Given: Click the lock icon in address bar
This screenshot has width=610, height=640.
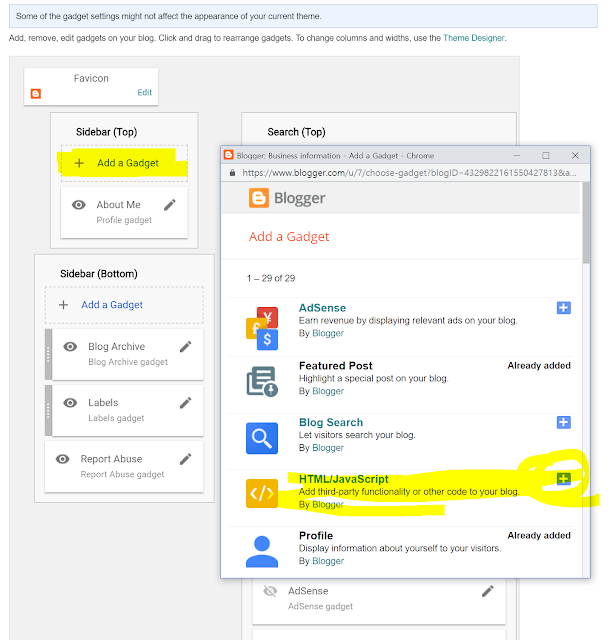Looking at the screenshot, I should (232, 173).
